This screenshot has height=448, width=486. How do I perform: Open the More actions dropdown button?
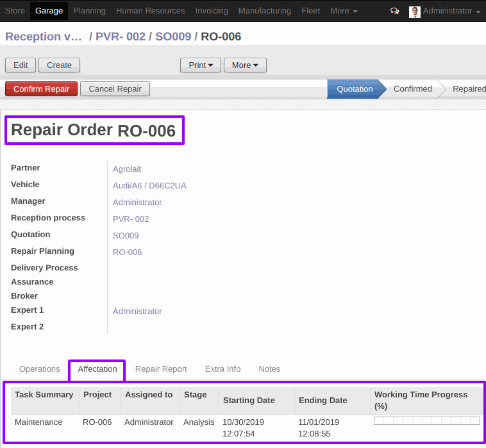pyautogui.click(x=245, y=65)
